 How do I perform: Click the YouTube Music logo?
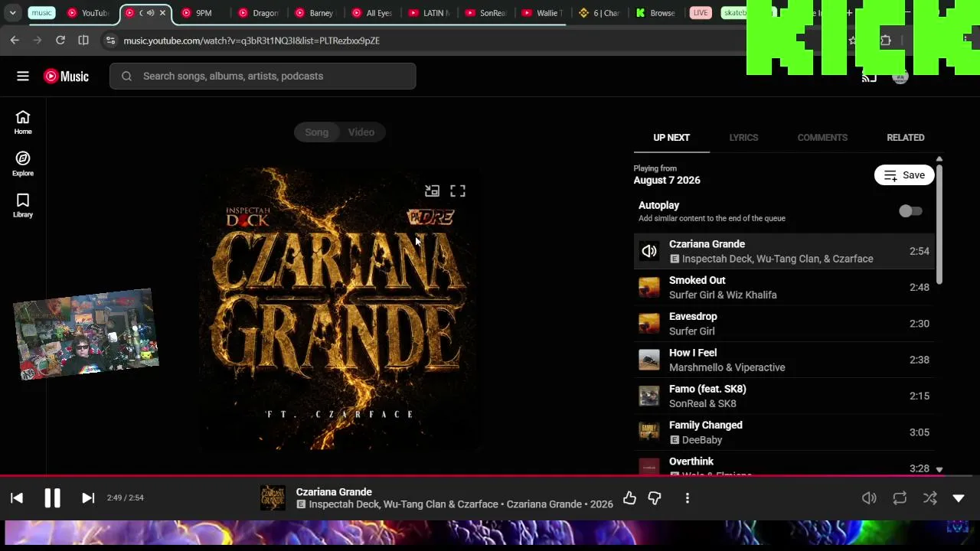(66, 76)
